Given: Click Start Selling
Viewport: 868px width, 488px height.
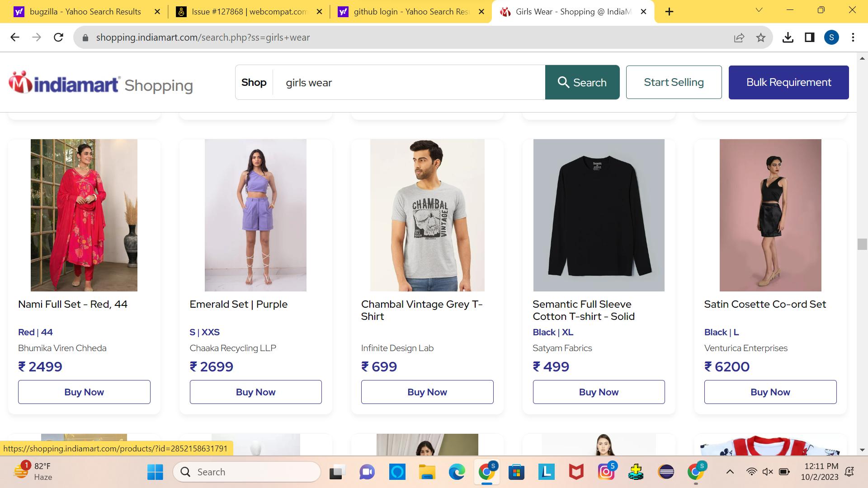Looking at the screenshot, I should (674, 82).
